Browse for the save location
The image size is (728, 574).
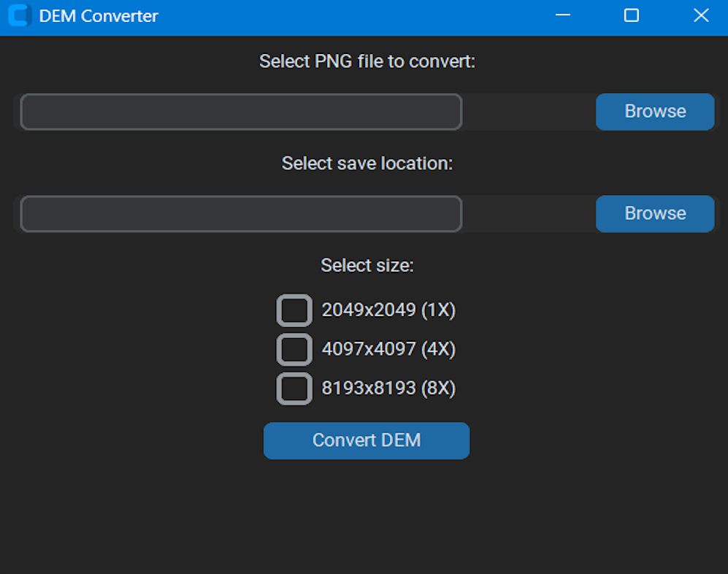(655, 214)
